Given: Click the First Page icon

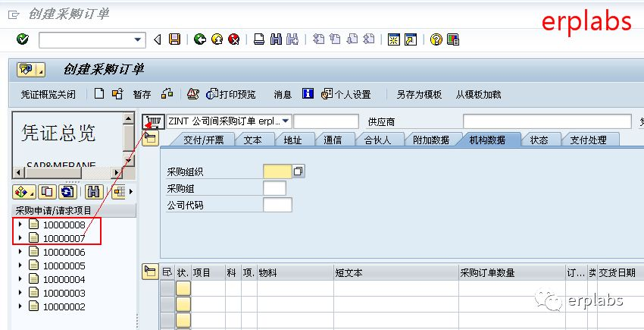Looking at the screenshot, I should coord(318,39).
